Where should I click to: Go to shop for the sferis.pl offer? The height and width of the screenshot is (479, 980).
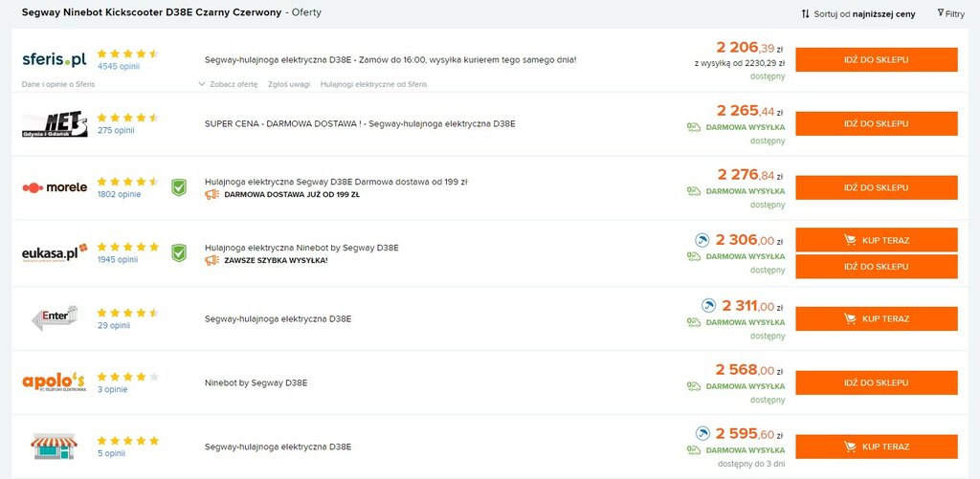[877, 60]
